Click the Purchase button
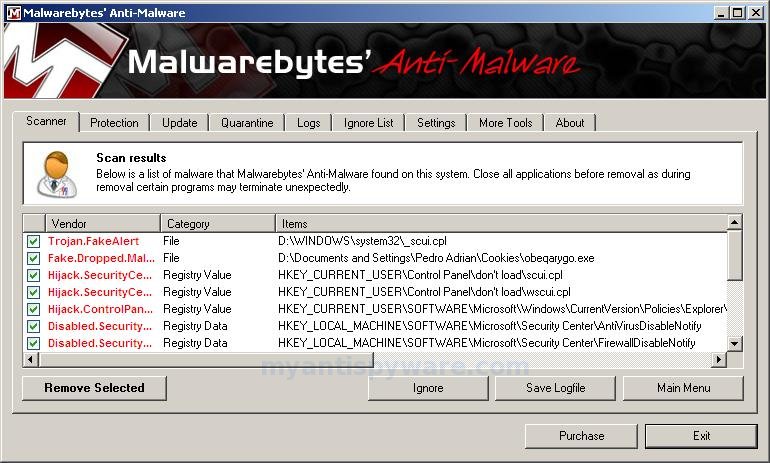The image size is (770, 463). click(581, 436)
